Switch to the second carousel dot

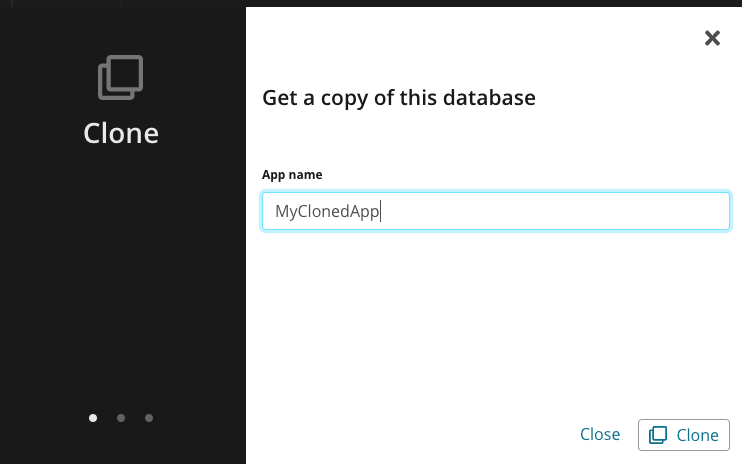point(121,418)
